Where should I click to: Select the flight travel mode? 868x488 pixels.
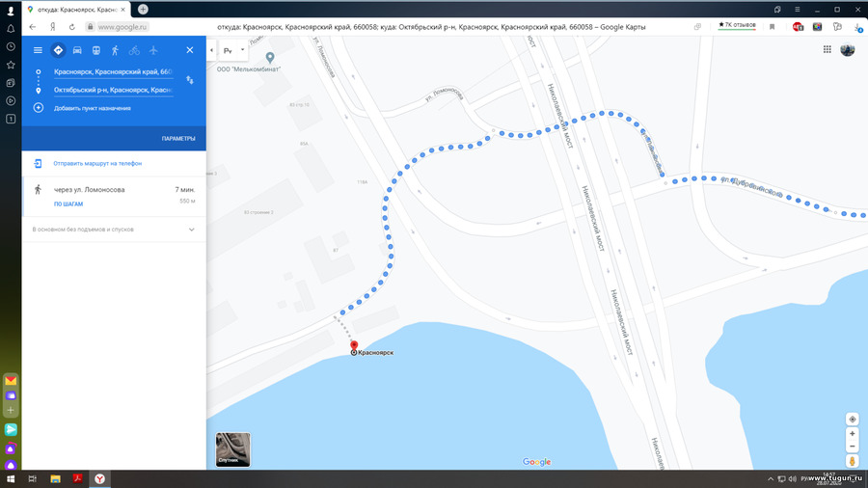153,50
